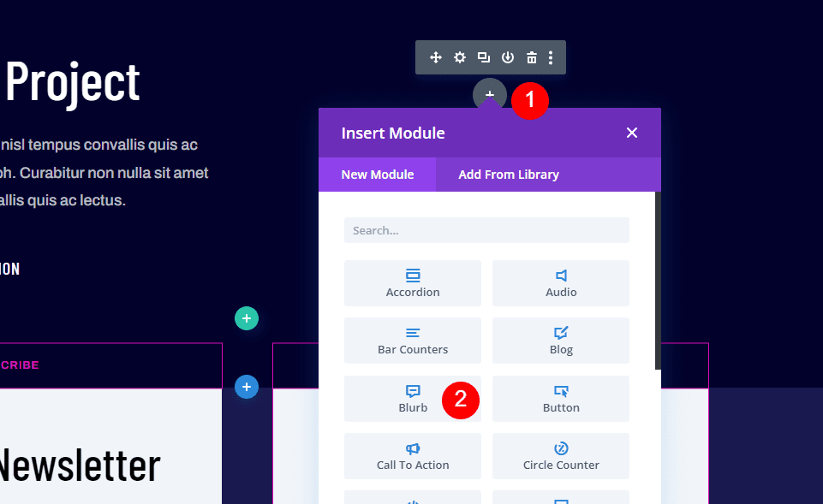The image size is (823, 504).
Task: Click the blue plus icon below the Insert button
Action: (x=247, y=387)
